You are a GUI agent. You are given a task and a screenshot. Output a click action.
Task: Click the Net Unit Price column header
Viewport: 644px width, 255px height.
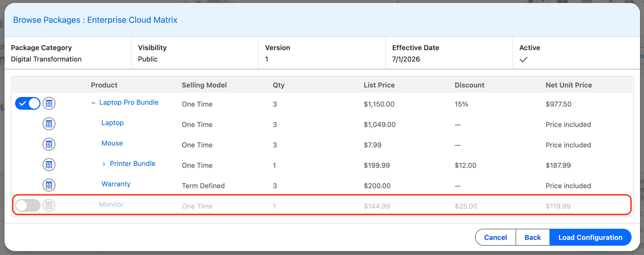click(569, 85)
